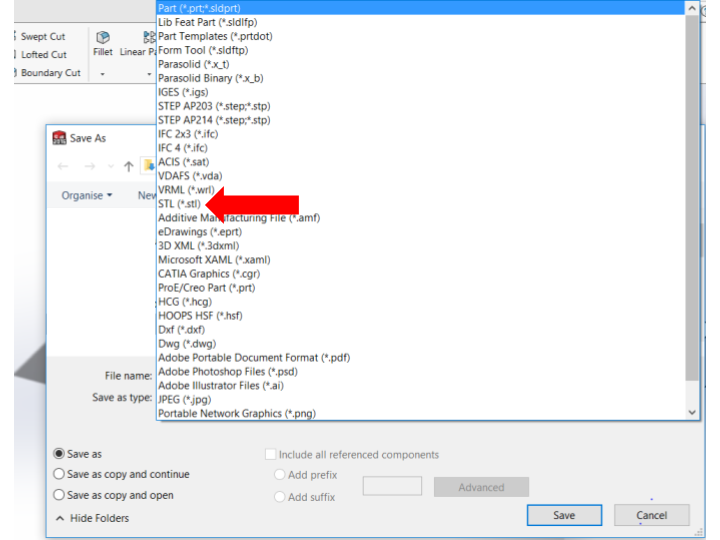
Task: Select Adobe Portable Document Format (*.pdf)
Action: point(421,358)
